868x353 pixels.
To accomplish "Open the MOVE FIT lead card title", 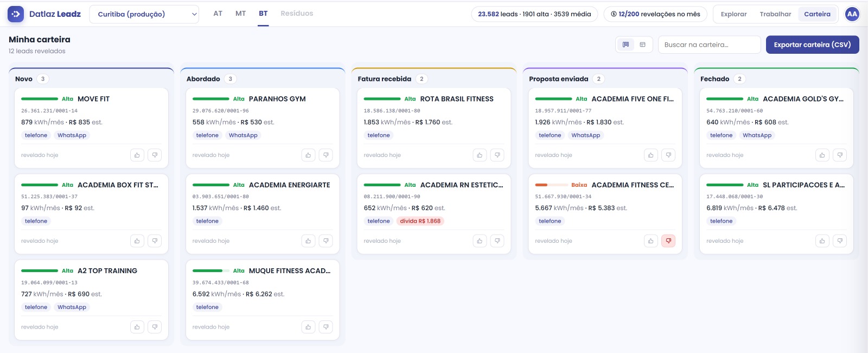I will pos(93,99).
